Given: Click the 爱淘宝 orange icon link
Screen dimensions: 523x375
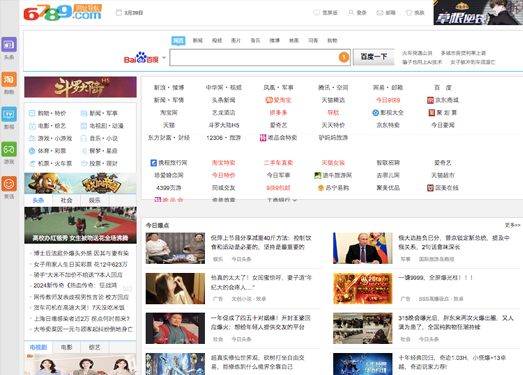Looking at the screenshot, I should [x=278, y=100].
